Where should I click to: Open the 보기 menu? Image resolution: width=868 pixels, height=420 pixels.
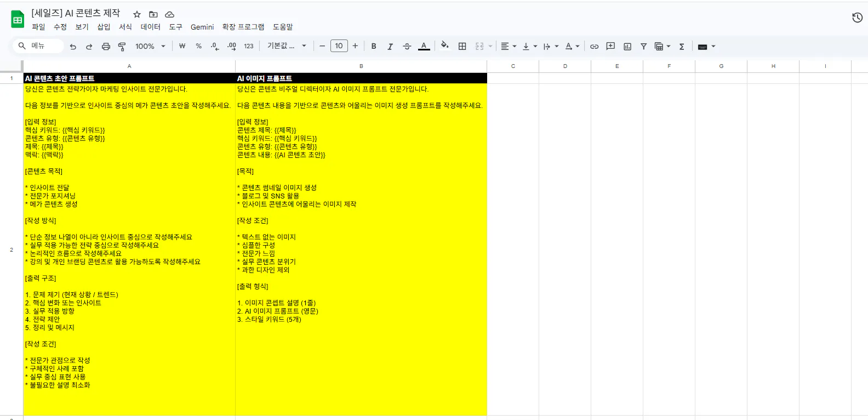click(x=82, y=27)
